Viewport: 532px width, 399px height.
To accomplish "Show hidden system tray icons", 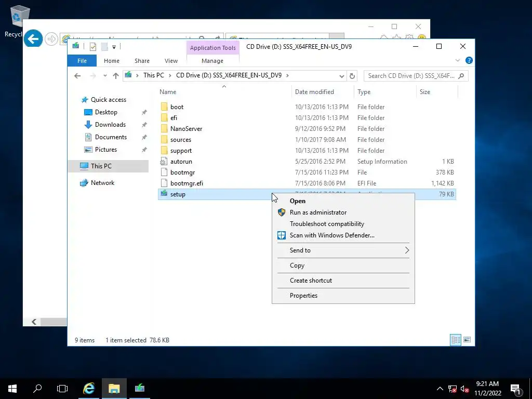I will click(440, 389).
